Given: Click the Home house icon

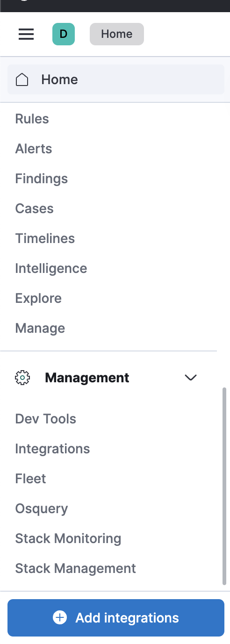Looking at the screenshot, I should pos(22,80).
